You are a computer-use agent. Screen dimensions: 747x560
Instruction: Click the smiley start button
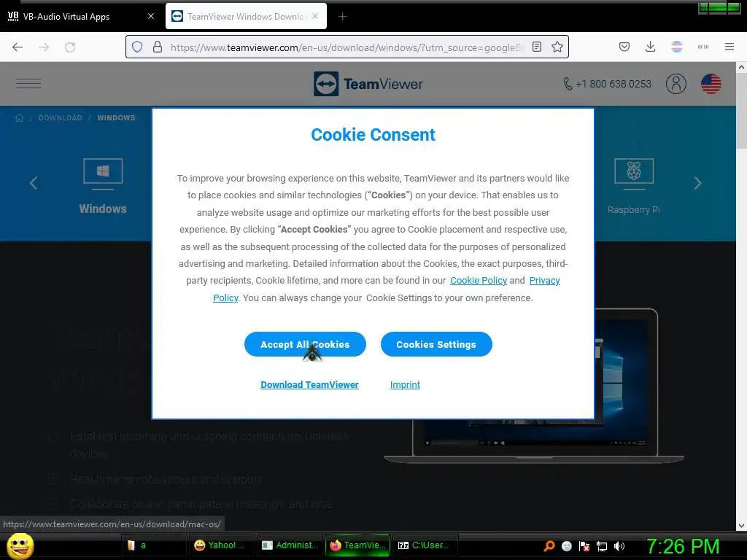(20, 545)
